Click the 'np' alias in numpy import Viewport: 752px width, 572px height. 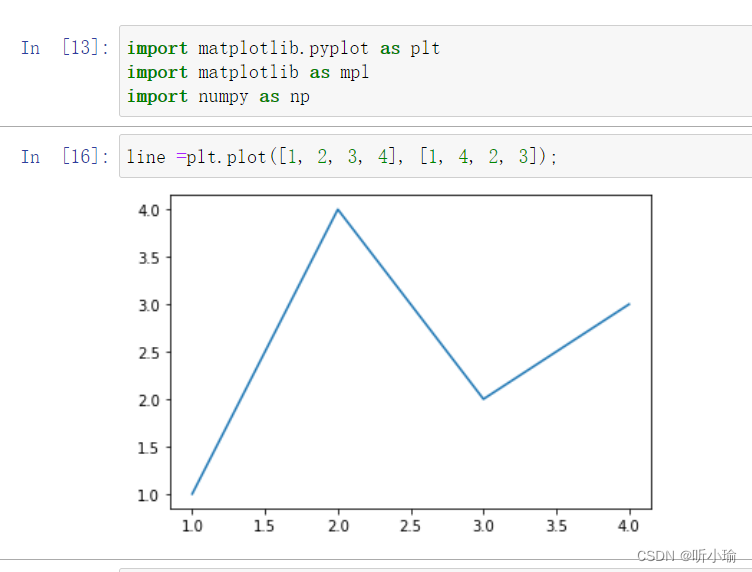pos(300,96)
